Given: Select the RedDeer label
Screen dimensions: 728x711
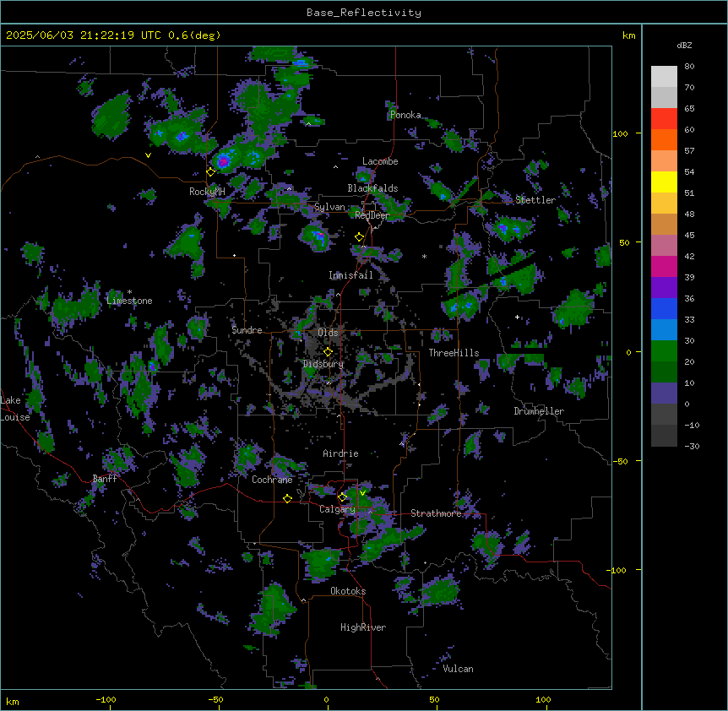Looking at the screenshot, I should coord(372,215).
